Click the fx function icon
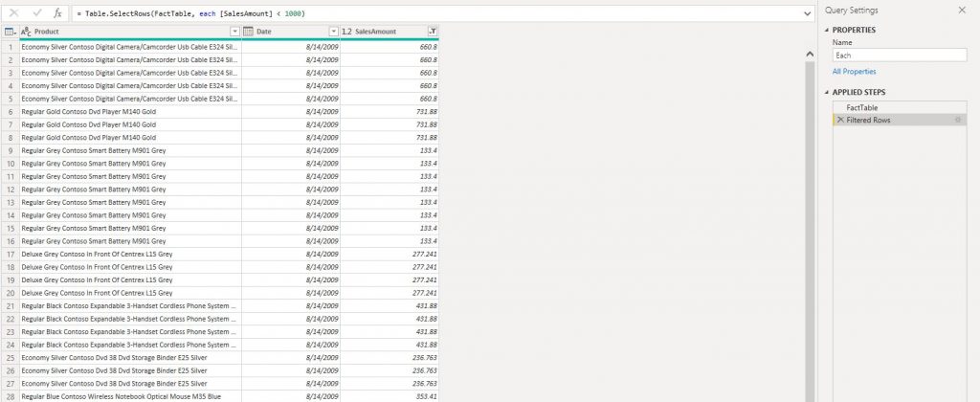 (x=57, y=12)
